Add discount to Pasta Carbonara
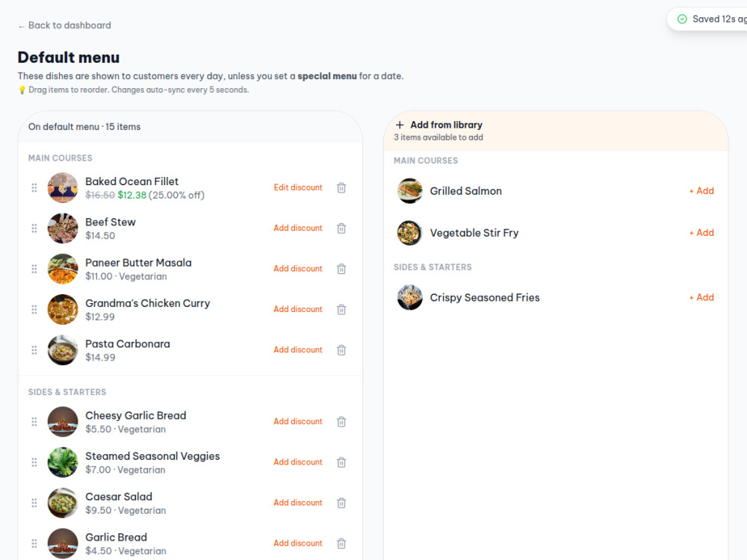This screenshot has width=747, height=560. 298,349
